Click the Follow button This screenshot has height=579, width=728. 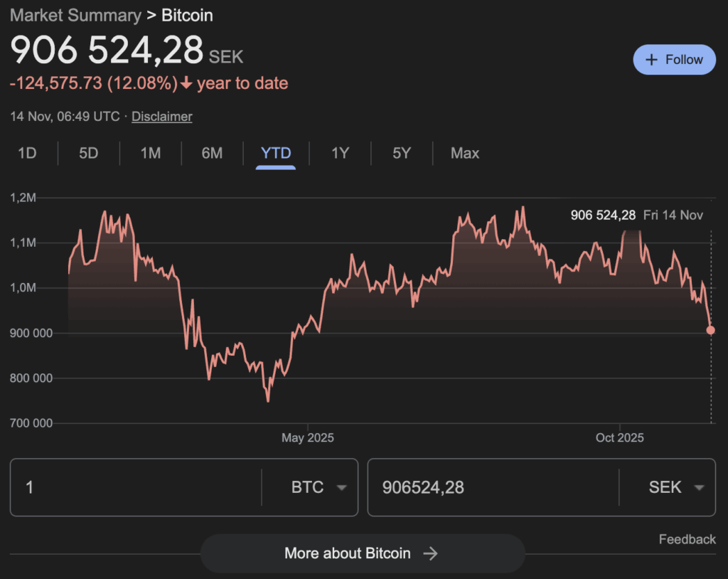point(674,59)
